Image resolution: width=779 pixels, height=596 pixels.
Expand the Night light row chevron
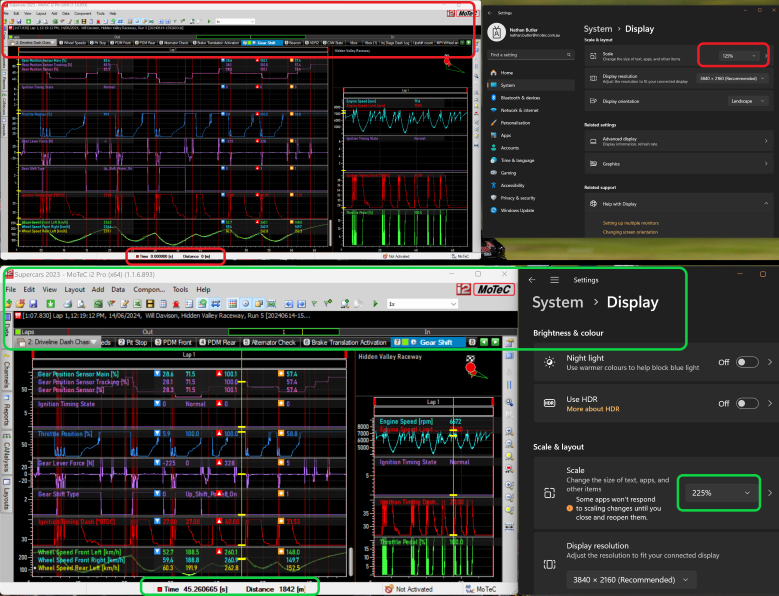[x=770, y=362]
